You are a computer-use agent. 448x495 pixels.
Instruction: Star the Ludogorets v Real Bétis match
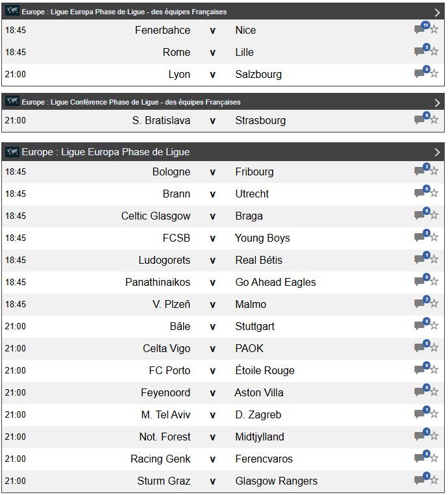pyautogui.click(x=434, y=260)
